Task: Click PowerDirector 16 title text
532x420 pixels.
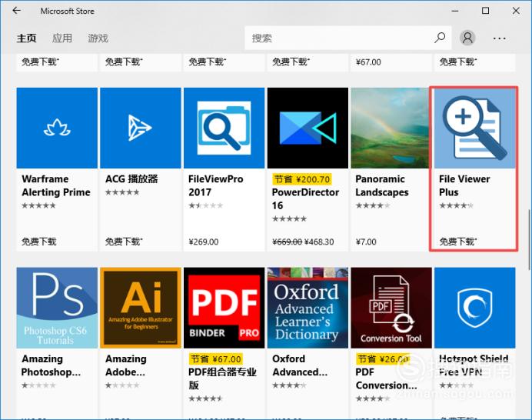Action: coord(305,198)
